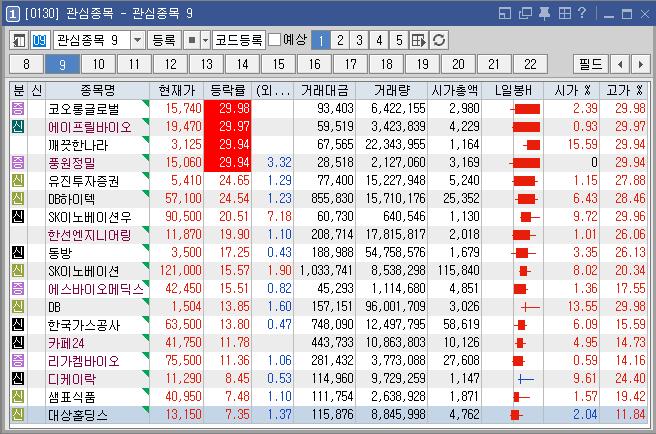
Task: Click the black square stop icon
Action: (x=192, y=41)
